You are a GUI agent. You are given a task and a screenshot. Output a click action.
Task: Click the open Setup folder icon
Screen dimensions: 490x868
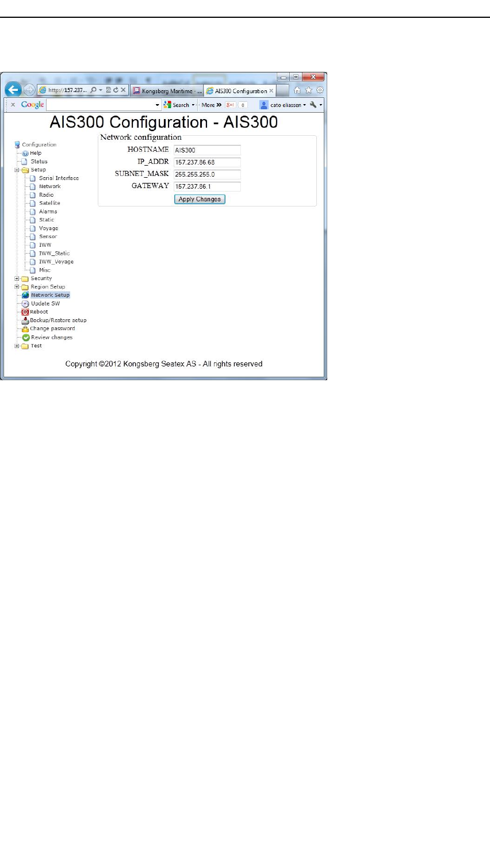pyautogui.click(x=25, y=170)
